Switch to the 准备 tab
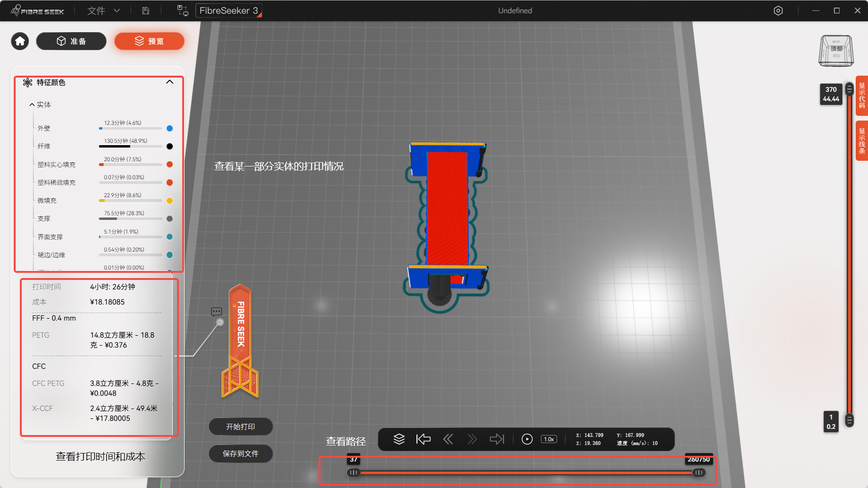Viewport: 868px width, 488px height. 71,41
